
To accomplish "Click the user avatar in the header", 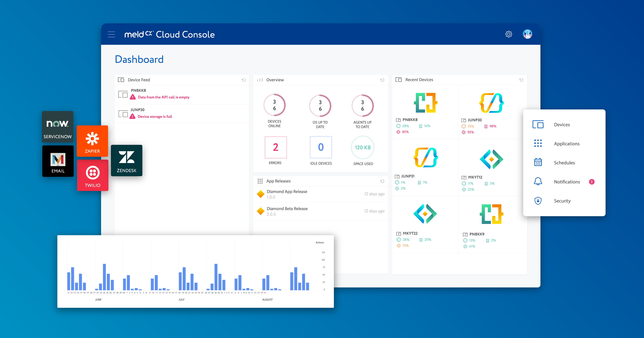I will point(527,34).
